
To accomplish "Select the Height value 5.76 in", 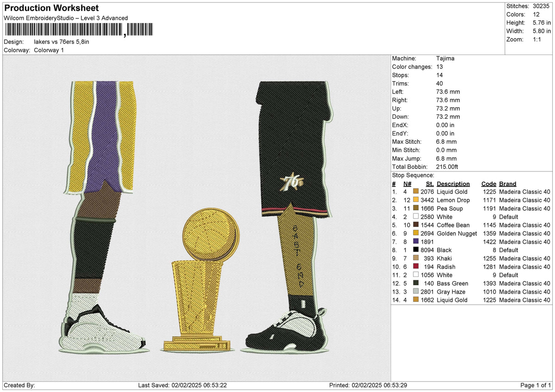I will (x=542, y=23).
